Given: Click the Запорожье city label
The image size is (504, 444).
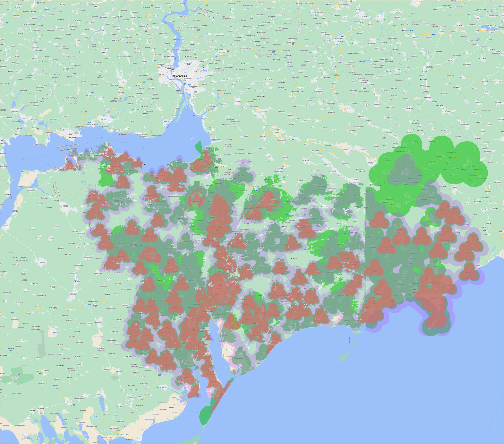Looking at the screenshot, I should 180,76.
